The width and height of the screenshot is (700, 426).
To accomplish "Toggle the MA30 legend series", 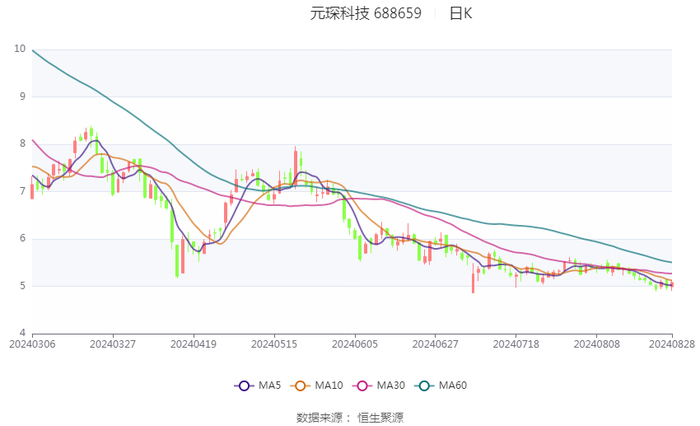I will tap(379, 385).
